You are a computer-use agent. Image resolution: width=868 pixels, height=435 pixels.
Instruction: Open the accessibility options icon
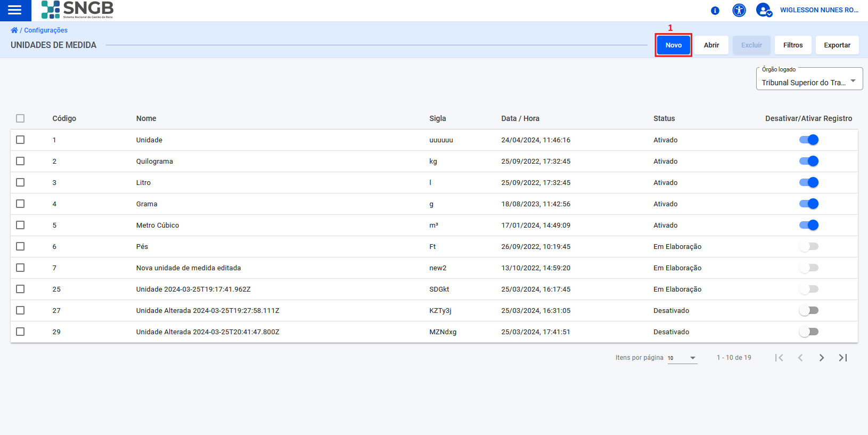739,10
